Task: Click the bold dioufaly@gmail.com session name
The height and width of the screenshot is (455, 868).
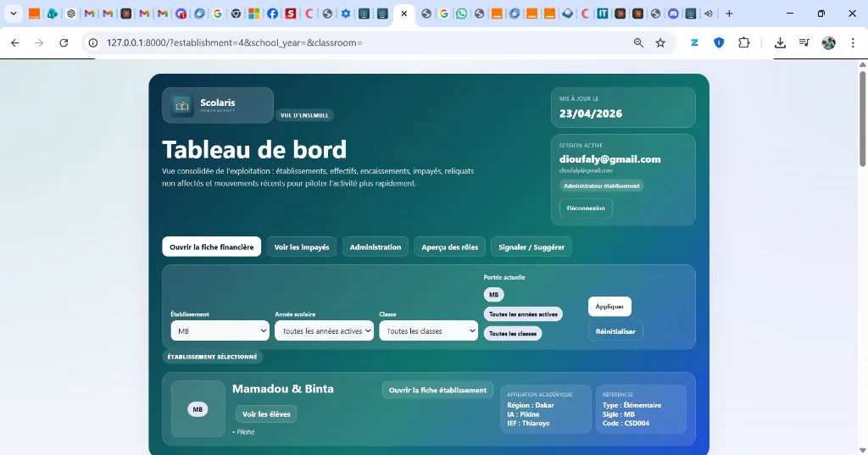Action: click(x=610, y=159)
